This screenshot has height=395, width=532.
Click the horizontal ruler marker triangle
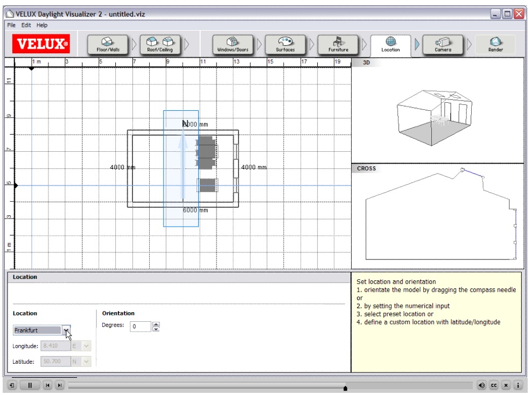pyautogui.click(x=32, y=68)
